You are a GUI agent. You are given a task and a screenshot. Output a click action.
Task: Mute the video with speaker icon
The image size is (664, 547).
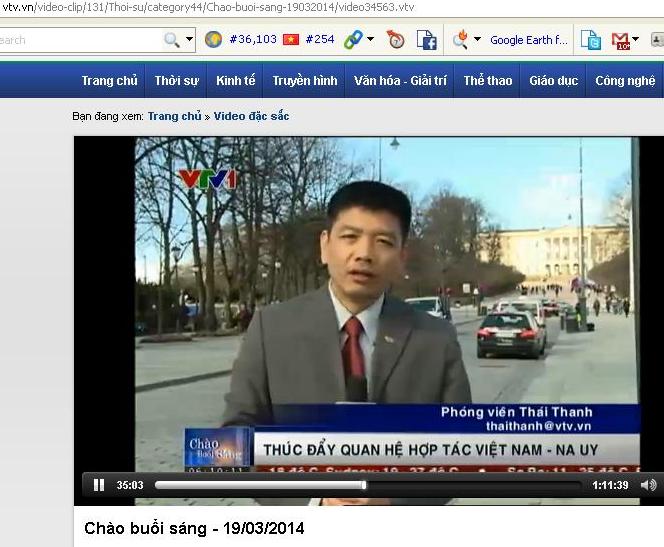(648, 485)
